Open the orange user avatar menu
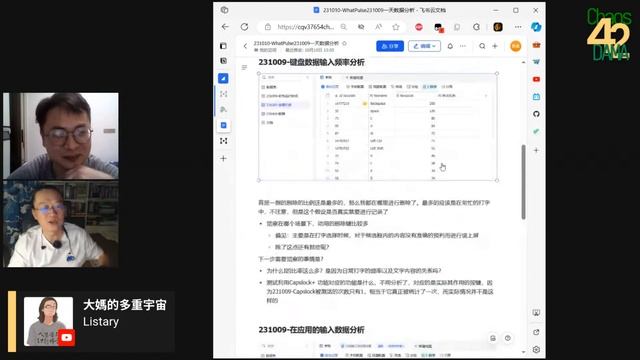This screenshot has height=360, width=640. pyautogui.click(x=516, y=46)
